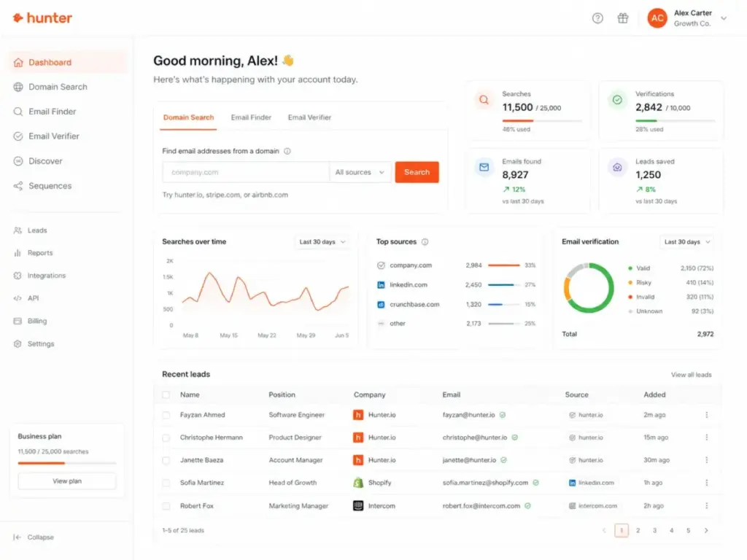
Task: Click the crunchbase.com icon in Top sources
Action: point(381,304)
